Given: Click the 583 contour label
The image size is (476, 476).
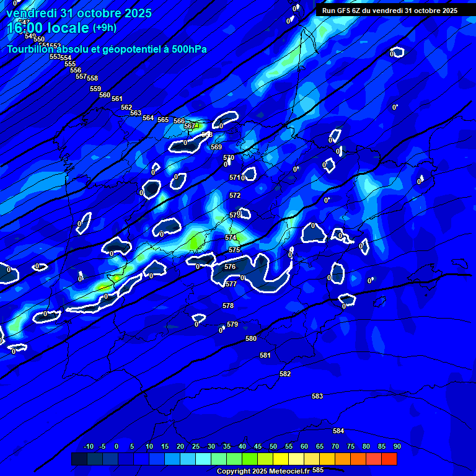Looking at the screenshot, I should (x=317, y=396).
